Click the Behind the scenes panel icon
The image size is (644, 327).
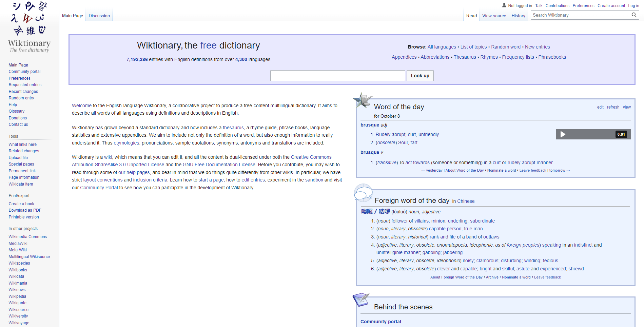click(x=361, y=301)
